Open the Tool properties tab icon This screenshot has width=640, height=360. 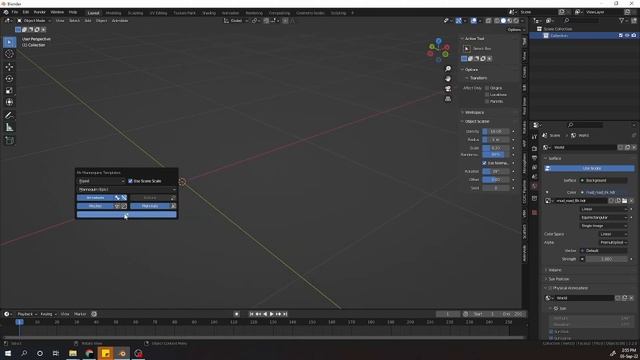click(534, 137)
